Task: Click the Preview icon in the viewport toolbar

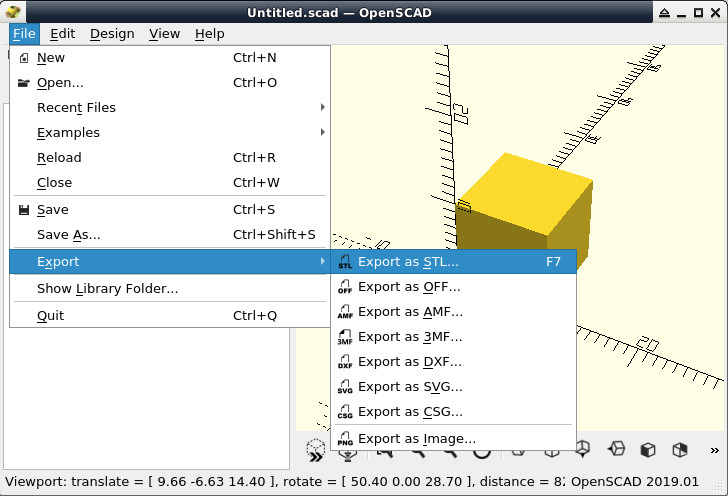Action: 316,450
